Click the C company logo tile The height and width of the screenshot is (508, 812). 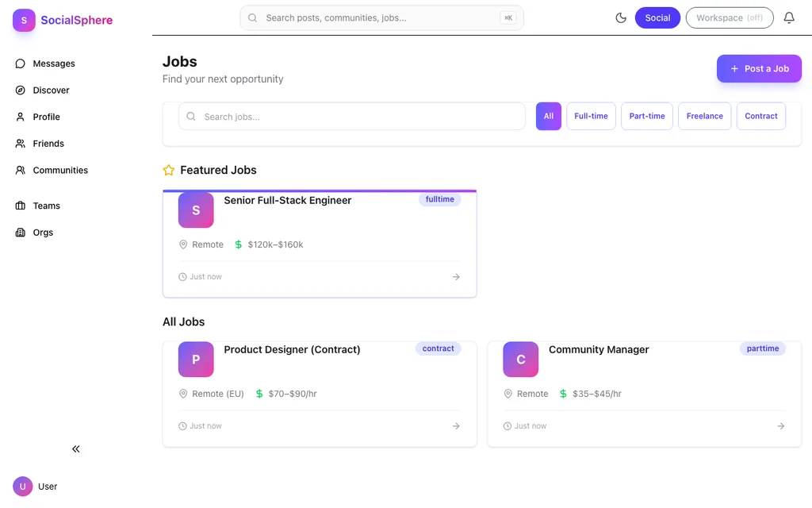point(520,360)
